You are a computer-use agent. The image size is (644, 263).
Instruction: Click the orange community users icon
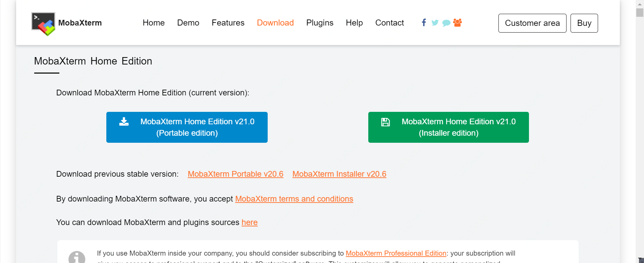click(x=458, y=23)
